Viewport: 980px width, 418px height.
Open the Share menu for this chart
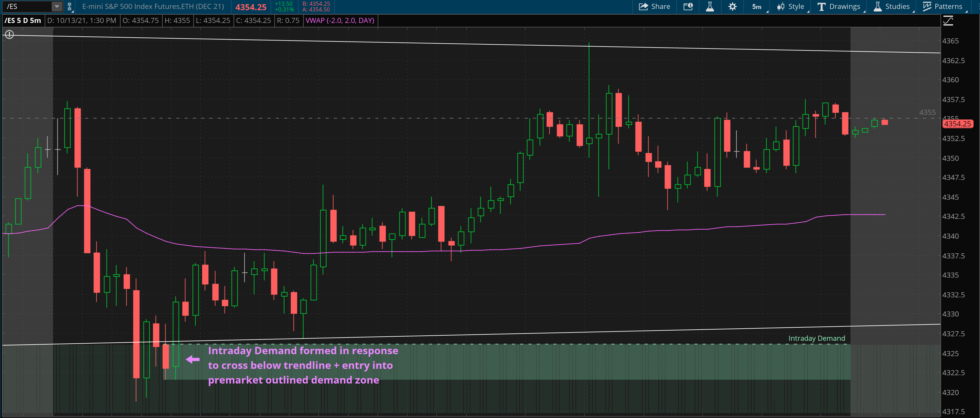(x=654, y=6)
